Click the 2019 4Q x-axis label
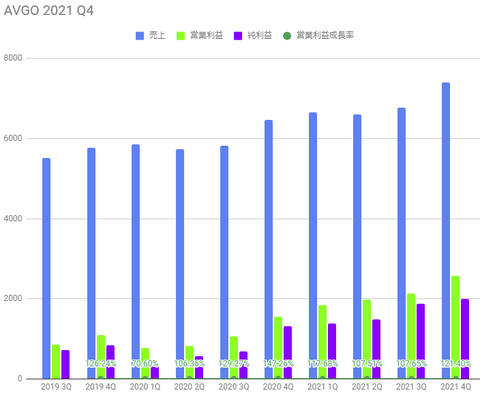Image resolution: width=480 pixels, height=395 pixels. point(101,387)
